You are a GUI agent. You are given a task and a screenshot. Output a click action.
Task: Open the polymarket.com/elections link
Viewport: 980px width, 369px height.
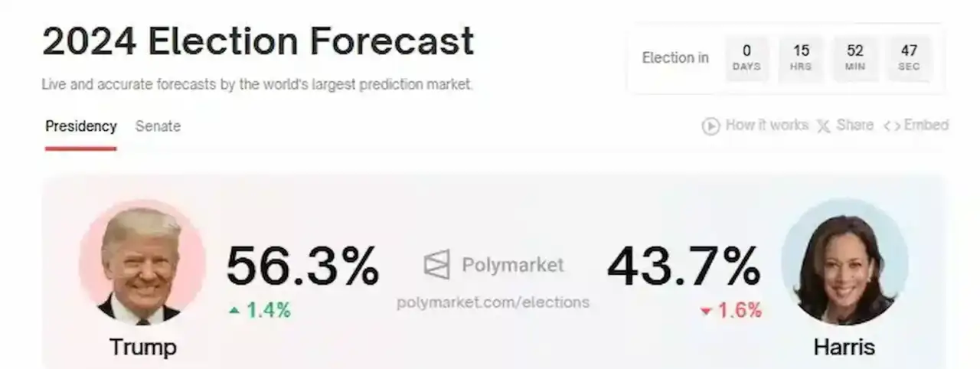click(x=492, y=302)
